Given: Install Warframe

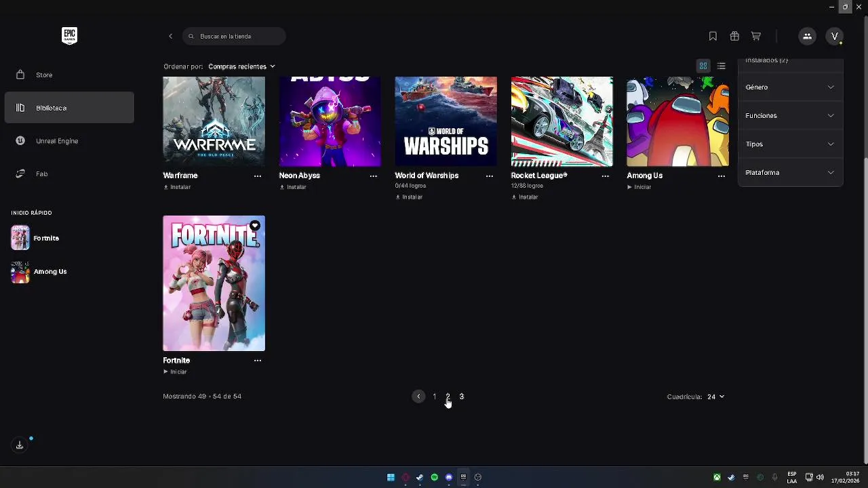Looking at the screenshot, I should [x=177, y=187].
